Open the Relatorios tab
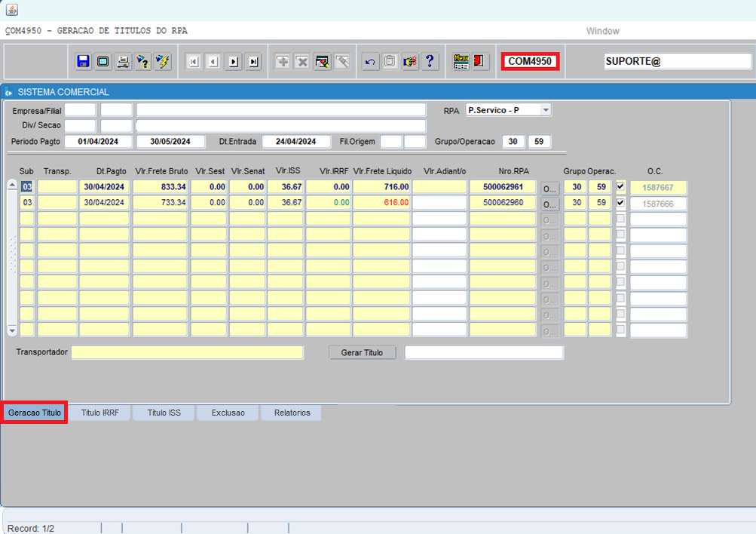756x534 pixels. 292,413
